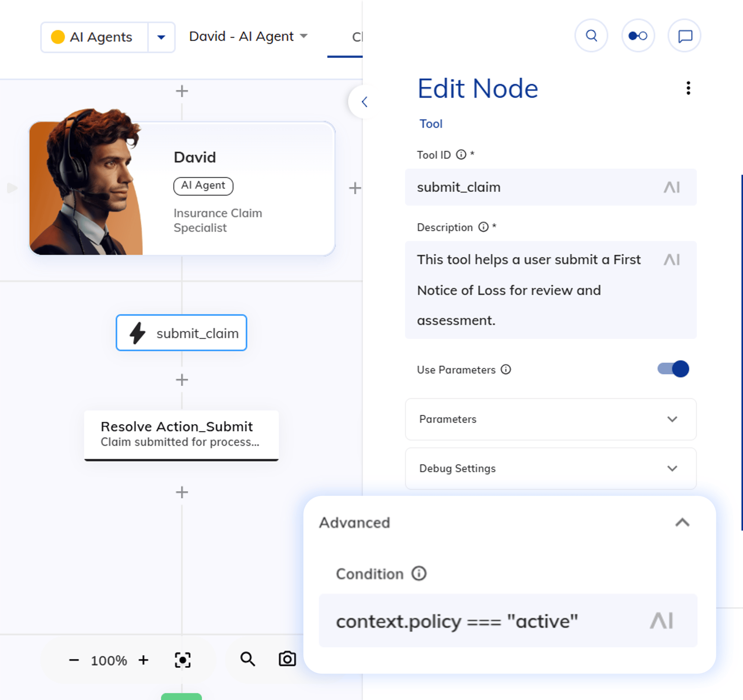743x700 pixels.
Task: Open the chat bubble icon
Action: 685,36
